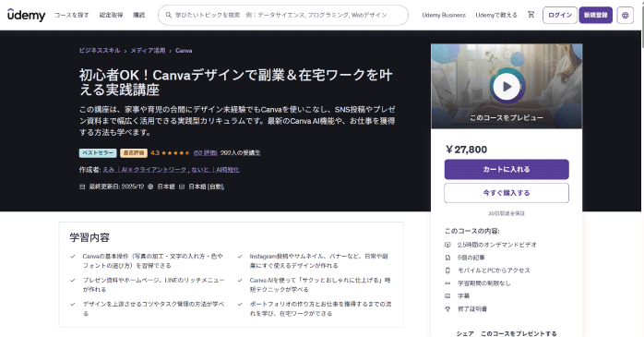Viewport: 644px width, 337px height.
Task: Click checkmark beside Canvaの基本操作 item
Action: pos(73,257)
